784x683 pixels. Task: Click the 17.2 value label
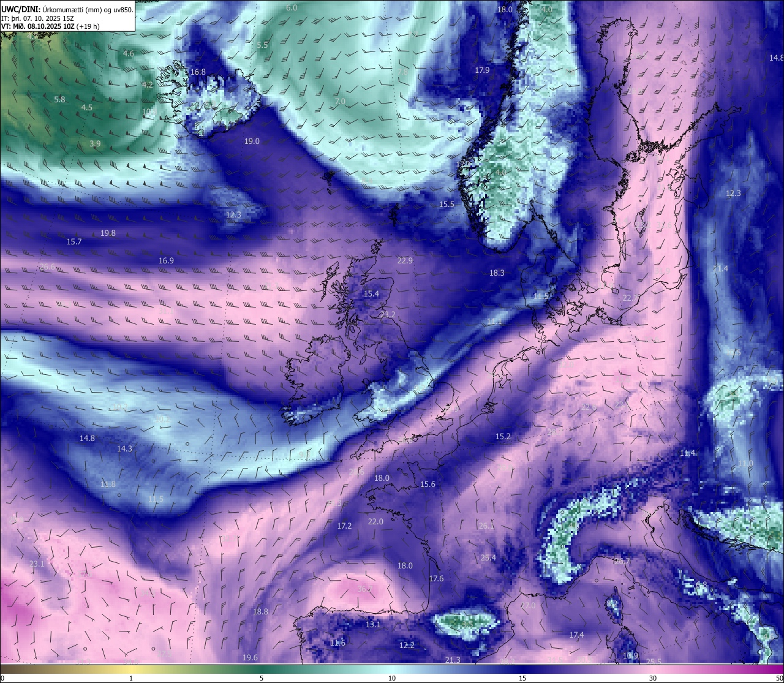344,526
